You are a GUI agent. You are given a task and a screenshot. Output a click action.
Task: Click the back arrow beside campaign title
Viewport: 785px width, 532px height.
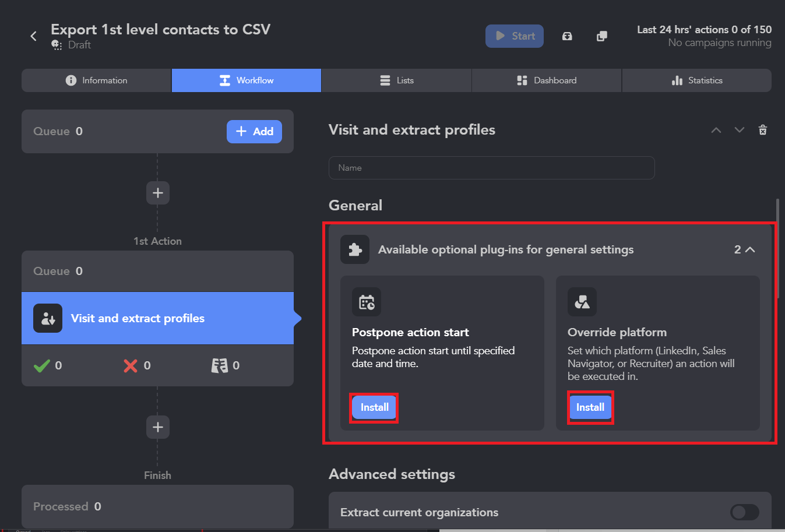[34, 36]
